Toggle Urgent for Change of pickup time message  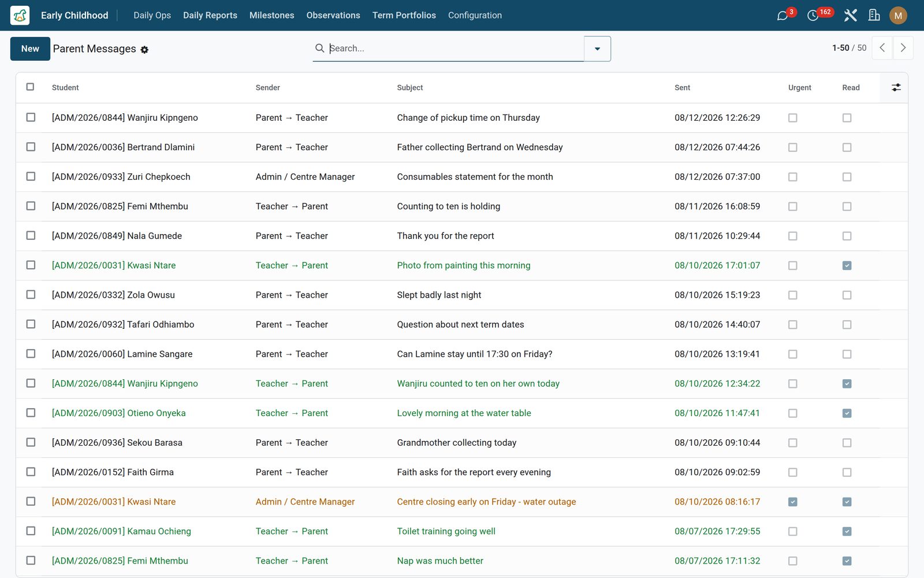[792, 118]
